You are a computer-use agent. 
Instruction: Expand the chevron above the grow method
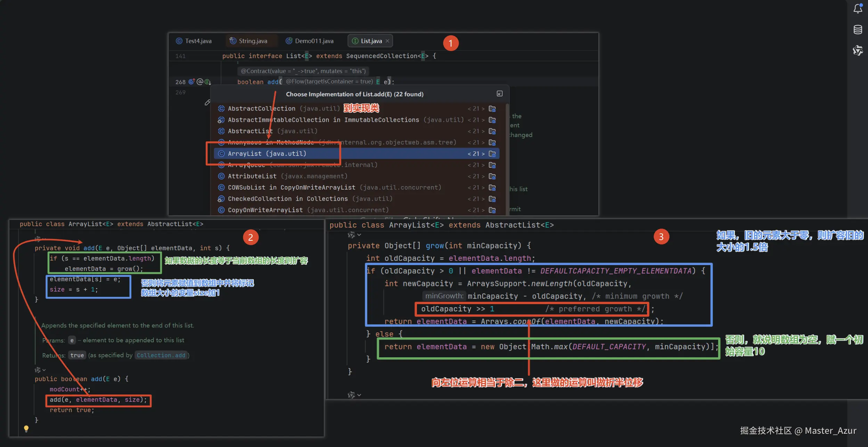pyautogui.click(x=359, y=235)
